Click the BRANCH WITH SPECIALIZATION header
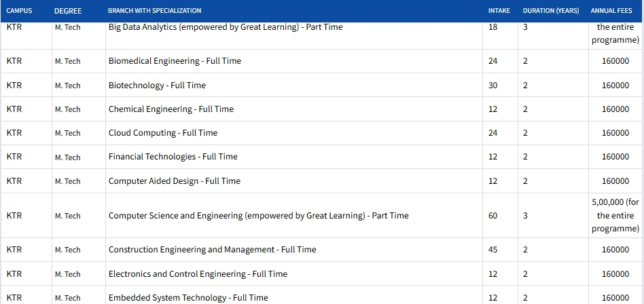 tap(154, 11)
